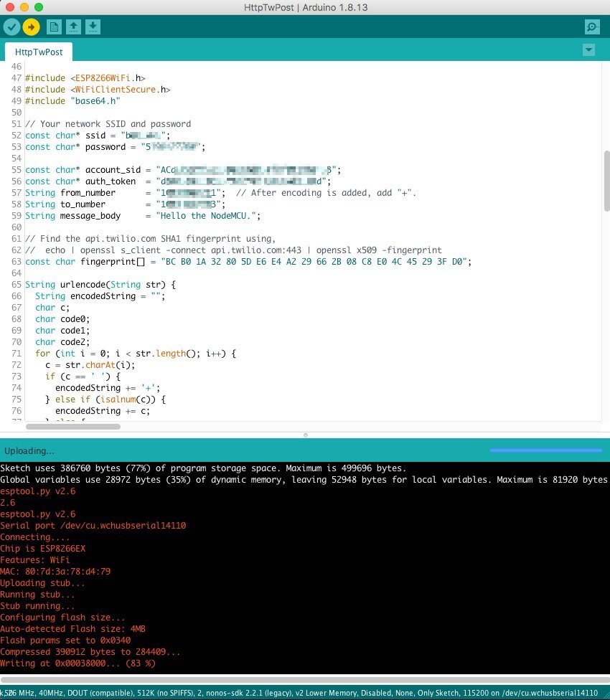Open the Serial Monitor icon
Viewport: 610px width, 700px height.
(x=592, y=27)
